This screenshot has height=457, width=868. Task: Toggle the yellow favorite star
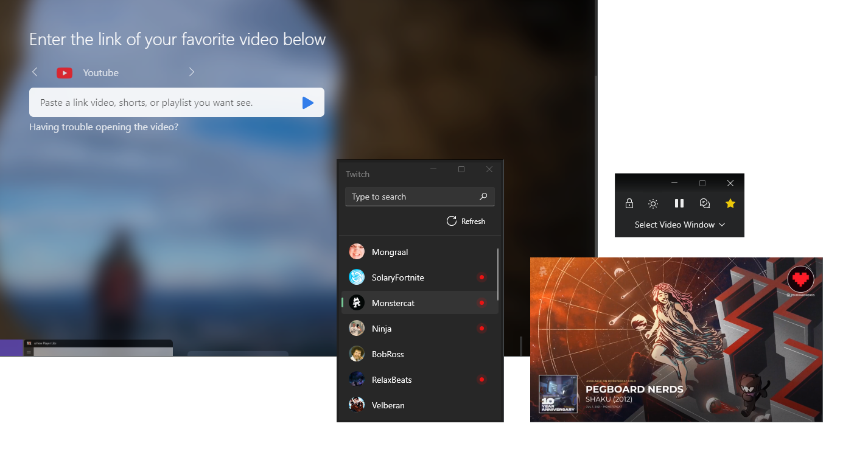tap(730, 204)
